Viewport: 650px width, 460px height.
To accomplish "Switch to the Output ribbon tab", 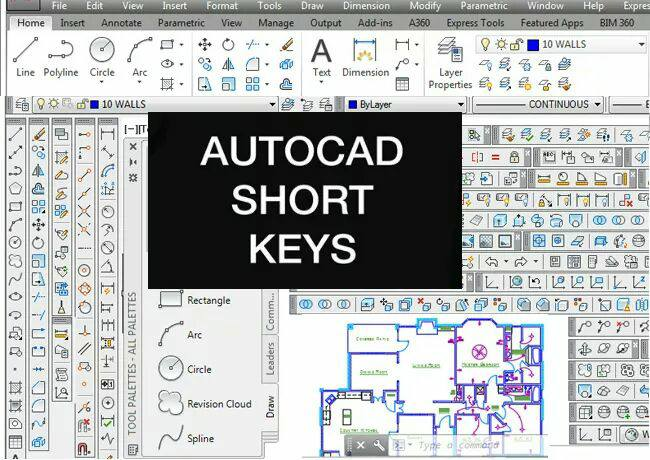I will pyautogui.click(x=325, y=23).
